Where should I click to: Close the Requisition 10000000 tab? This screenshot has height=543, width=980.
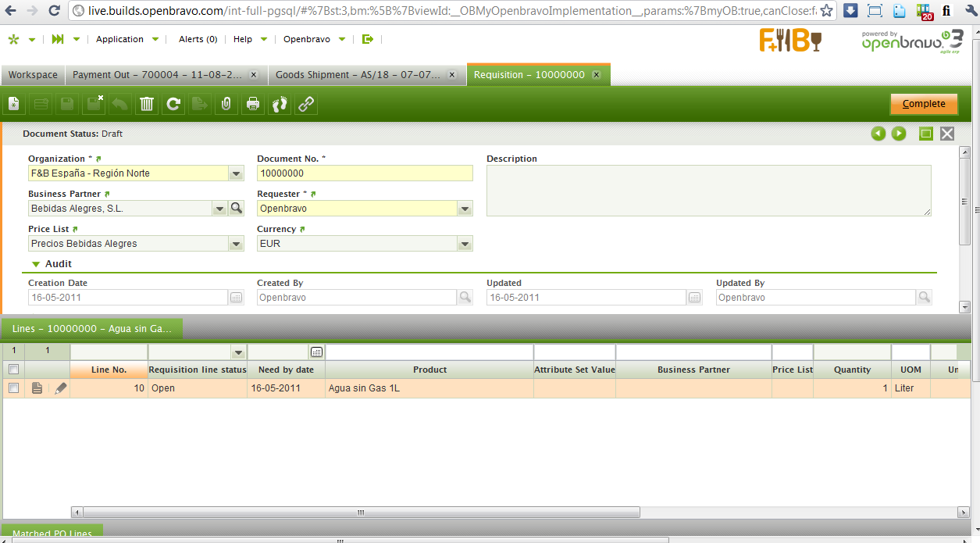click(596, 75)
